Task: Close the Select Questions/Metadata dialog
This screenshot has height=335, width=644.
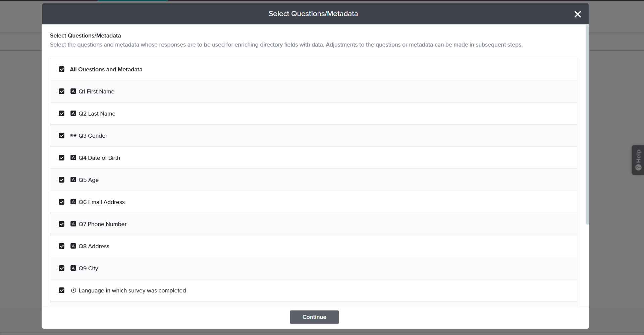Action: click(x=577, y=14)
